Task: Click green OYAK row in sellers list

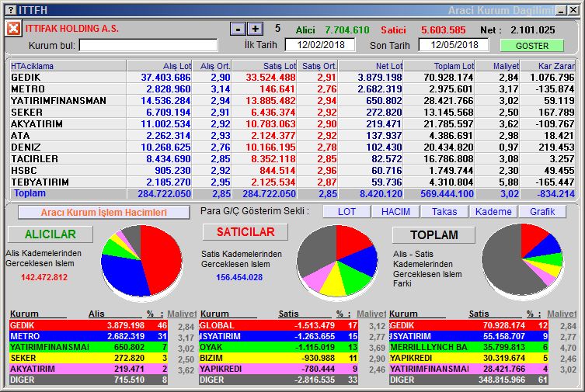Action: [279, 347]
